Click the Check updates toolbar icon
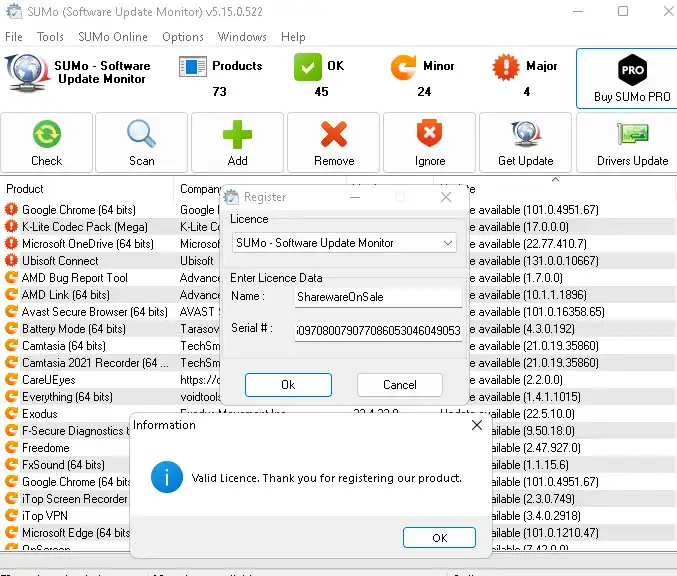 (46, 135)
